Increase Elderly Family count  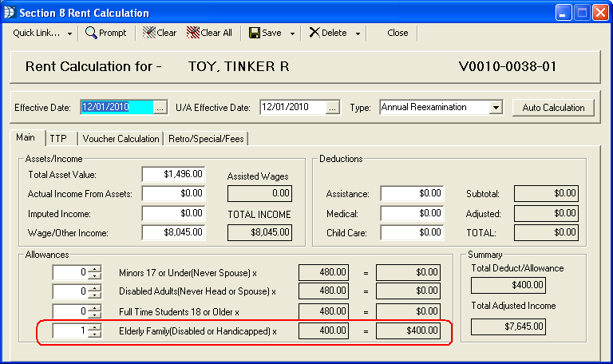tap(94, 326)
